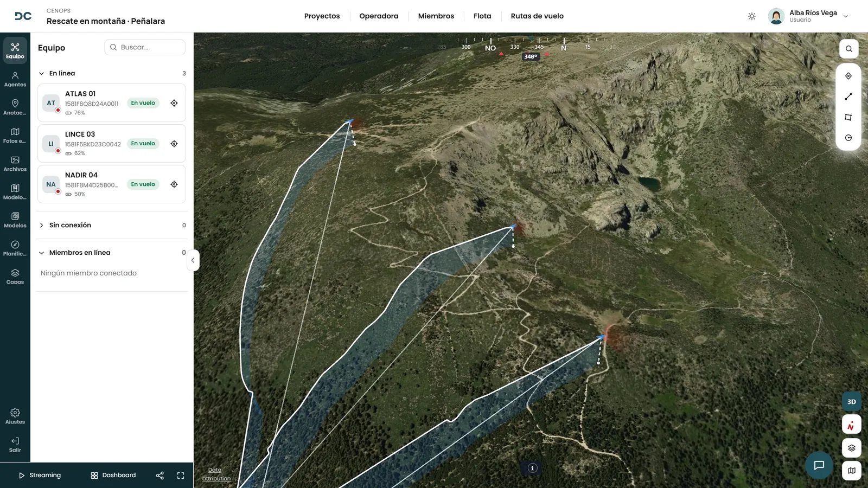The height and width of the screenshot is (488, 868).
Task: Open the basemap selector button
Action: click(x=852, y=471)
